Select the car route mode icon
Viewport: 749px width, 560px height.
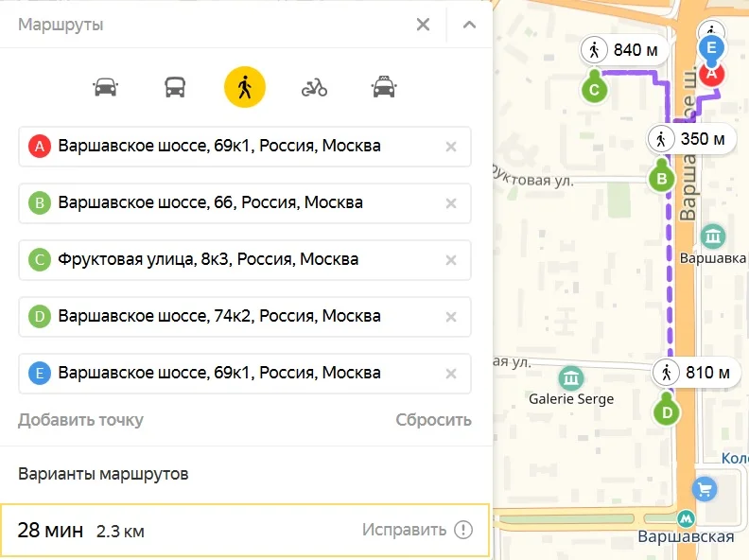pos(105,87)
